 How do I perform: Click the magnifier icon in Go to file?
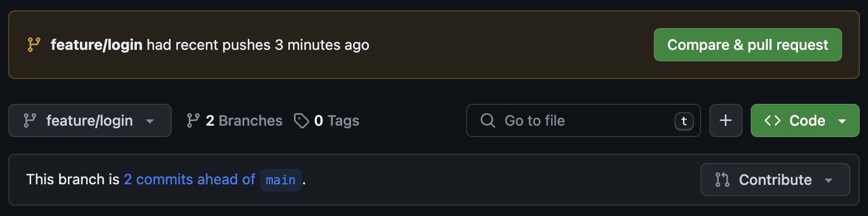[x=488, y=120]
